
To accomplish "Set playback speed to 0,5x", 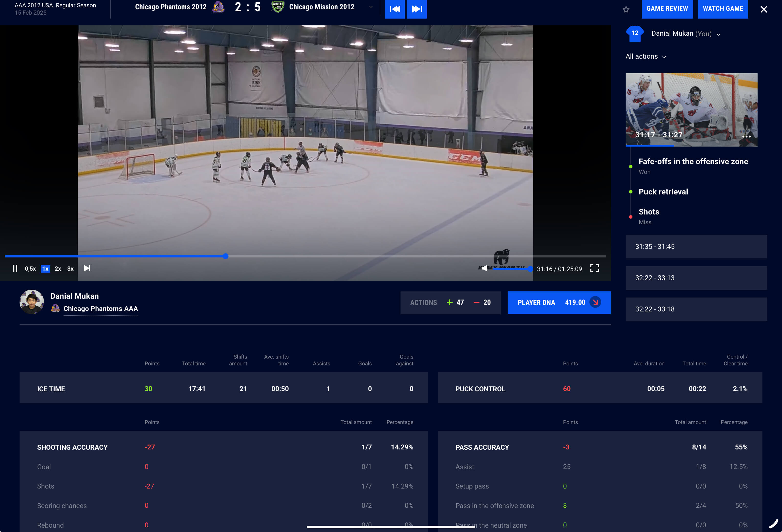I will pos(30,269).
